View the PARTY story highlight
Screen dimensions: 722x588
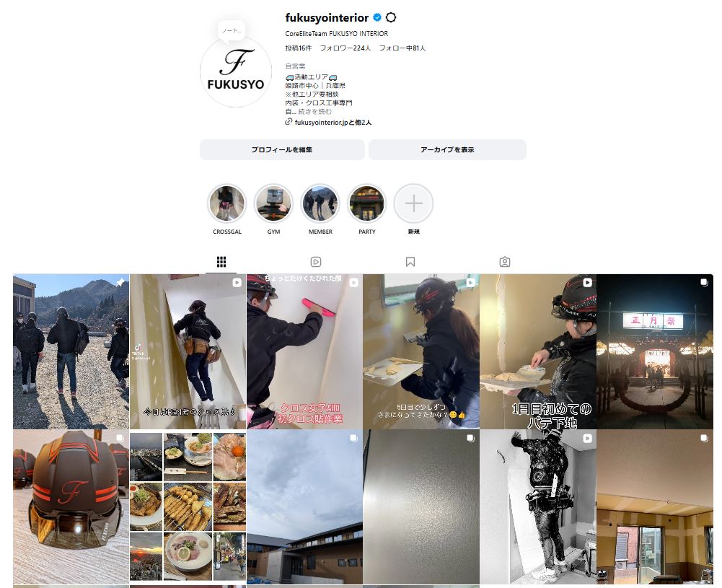(367, 203)
